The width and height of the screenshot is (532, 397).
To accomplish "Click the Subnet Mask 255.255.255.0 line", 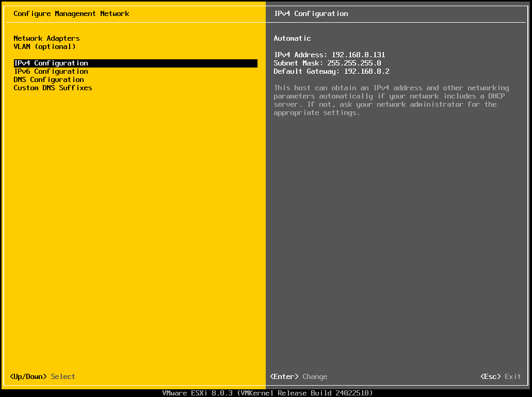I will point(328,63).
